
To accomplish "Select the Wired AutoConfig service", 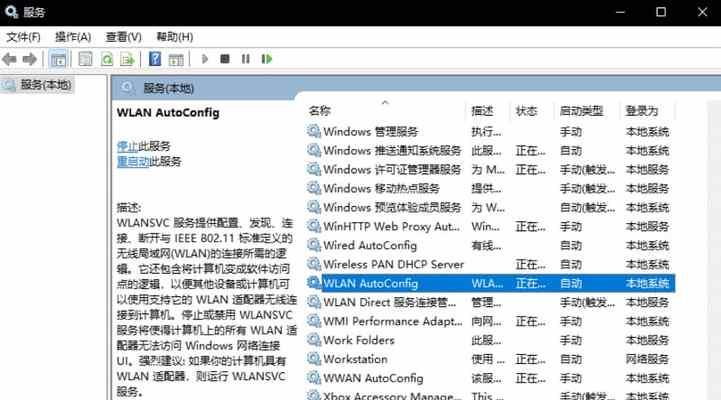I will (370, 245).
